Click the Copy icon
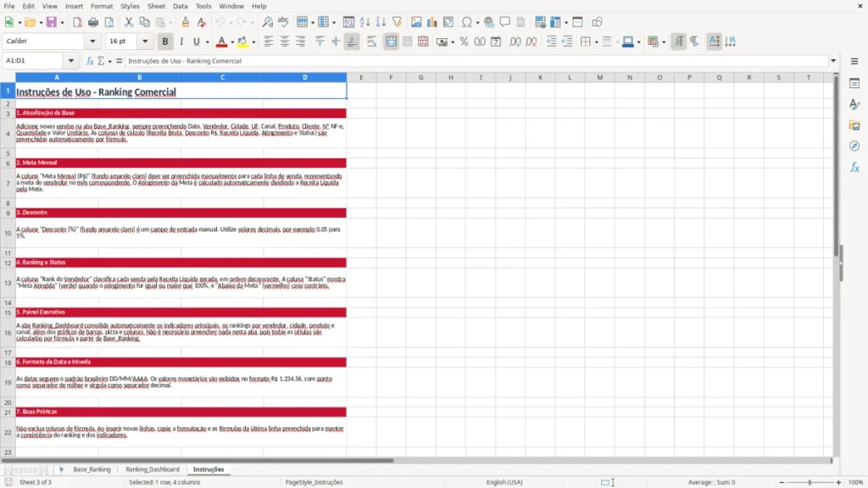Image resolution: width=868 pixels, height=488 pixels. [x=144, y=22]
